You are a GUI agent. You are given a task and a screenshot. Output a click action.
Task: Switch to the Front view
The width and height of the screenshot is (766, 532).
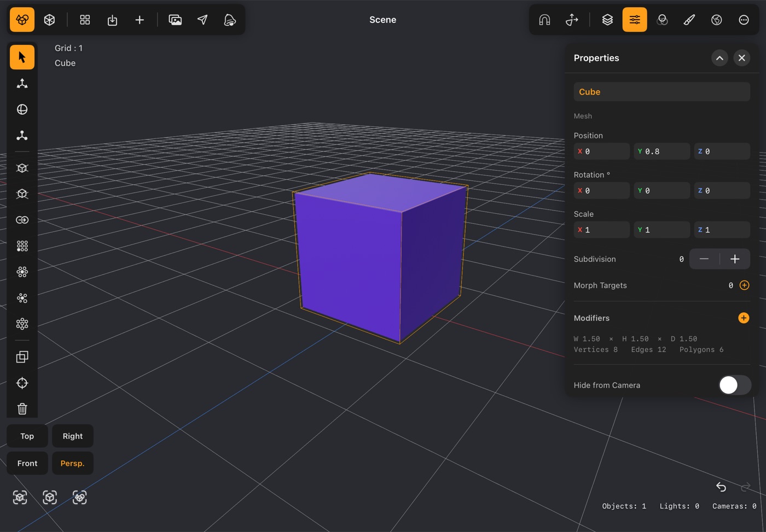[x=27, y=463]
